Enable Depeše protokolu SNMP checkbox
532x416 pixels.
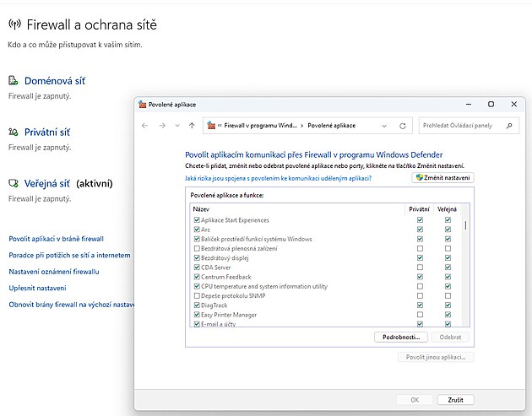pos(197,296)
